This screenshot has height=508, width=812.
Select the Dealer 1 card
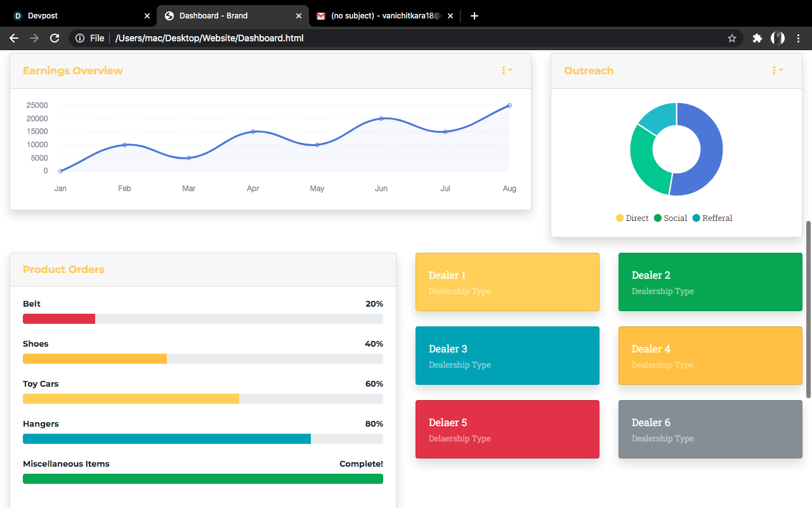[x=507, y=281]
